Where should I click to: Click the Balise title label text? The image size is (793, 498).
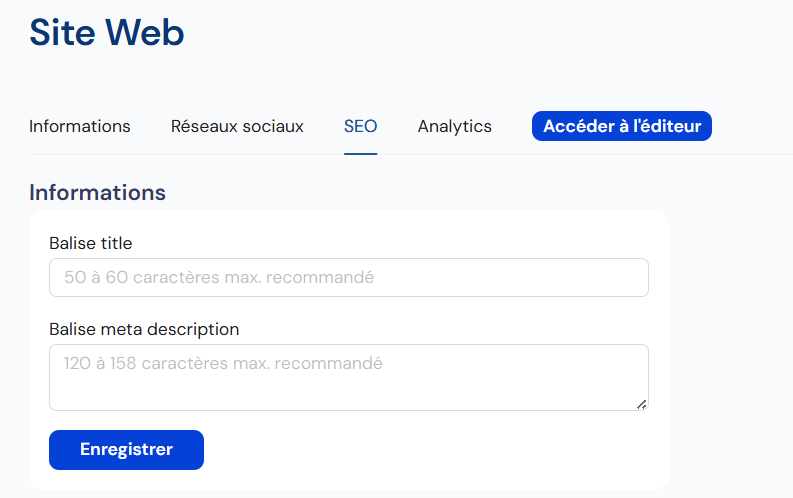(91, 243)
